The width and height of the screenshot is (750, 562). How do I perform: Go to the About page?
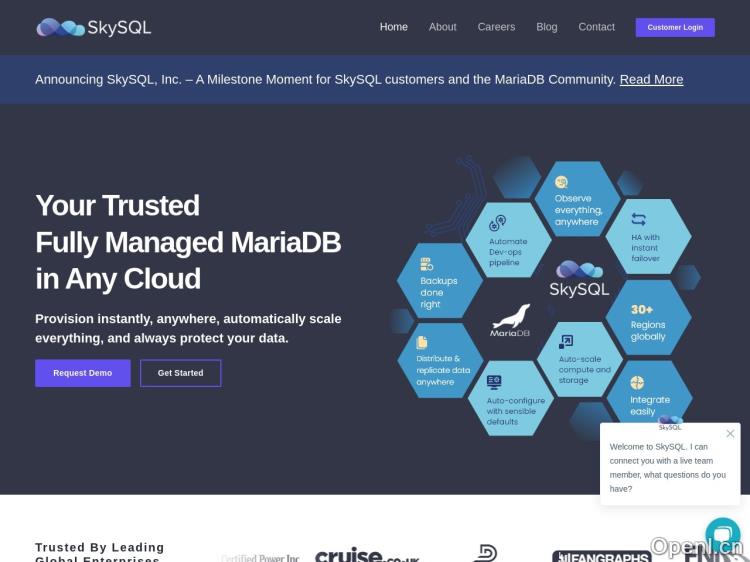click(442, 27)
